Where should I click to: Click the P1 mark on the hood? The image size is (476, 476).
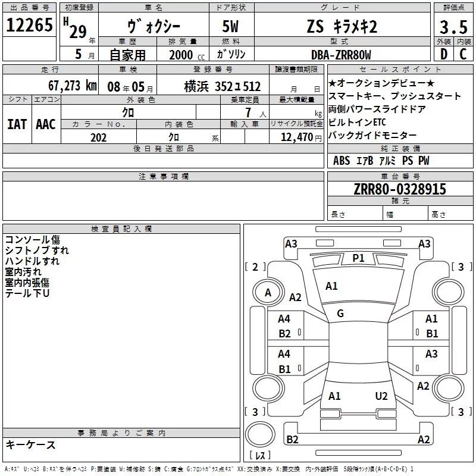[x=358, y=258]
